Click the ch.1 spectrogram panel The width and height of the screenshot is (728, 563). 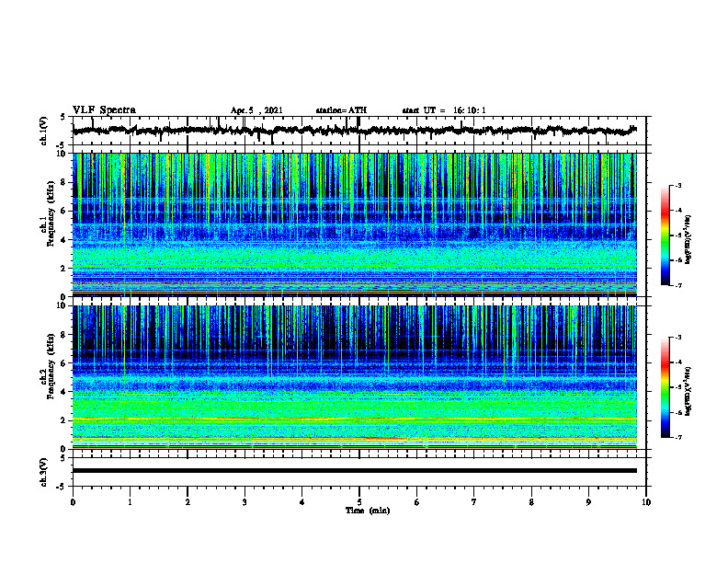[354, 224]
